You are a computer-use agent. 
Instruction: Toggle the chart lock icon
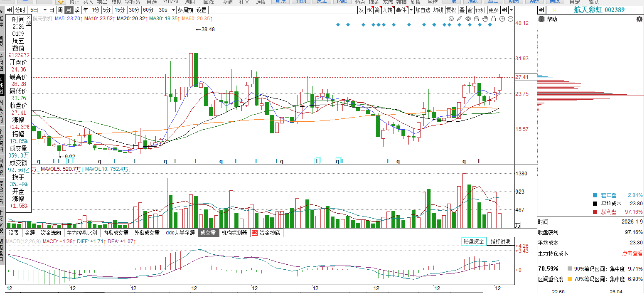pyautogui.click(x=494, y=19)
